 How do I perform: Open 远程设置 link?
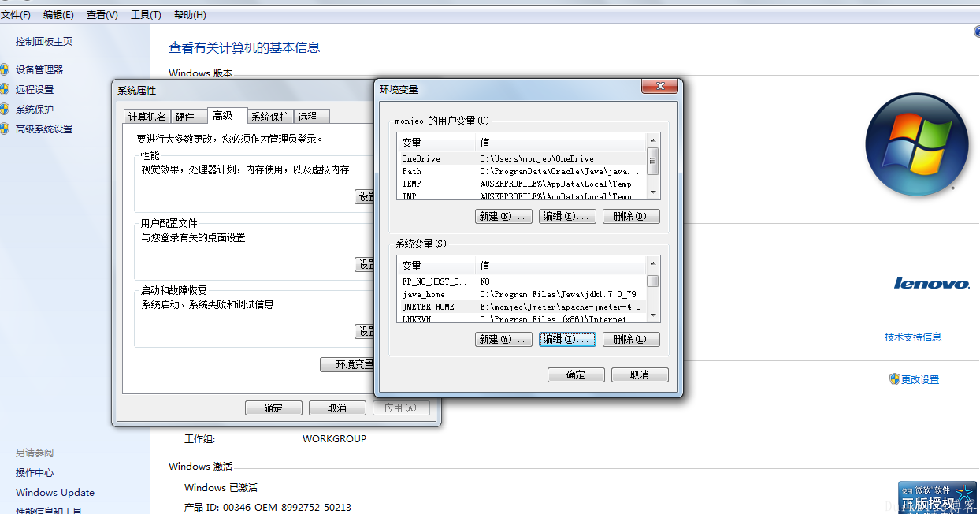pyautogui.click(x=35, y=89)
